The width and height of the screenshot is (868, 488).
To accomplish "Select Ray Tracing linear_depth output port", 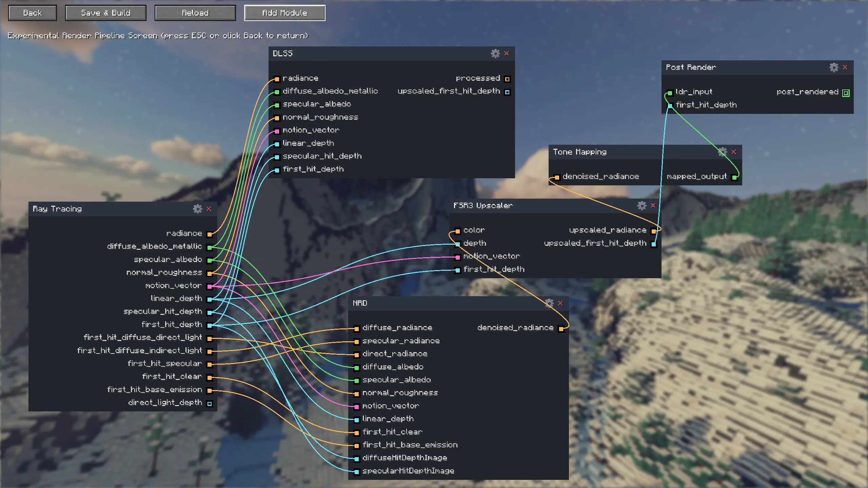I will coord(210,299).
